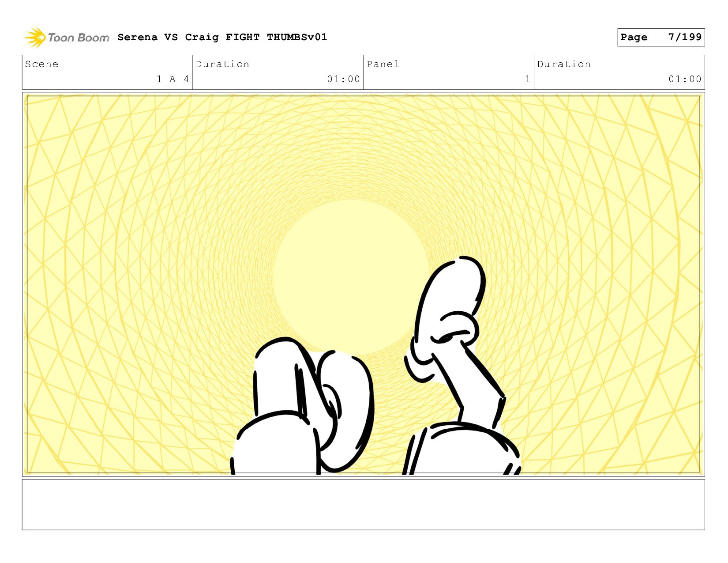Click the Toon Boom logo icon

click(34, 38)
